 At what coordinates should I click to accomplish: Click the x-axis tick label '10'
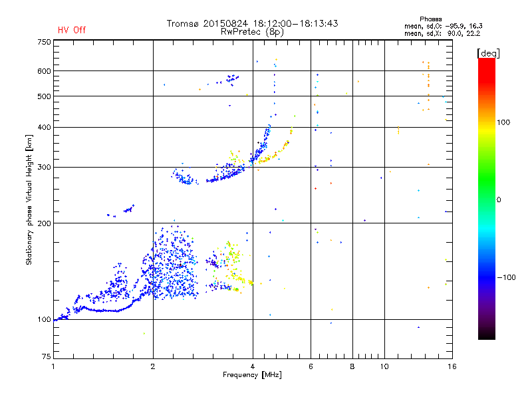[384, 366]
